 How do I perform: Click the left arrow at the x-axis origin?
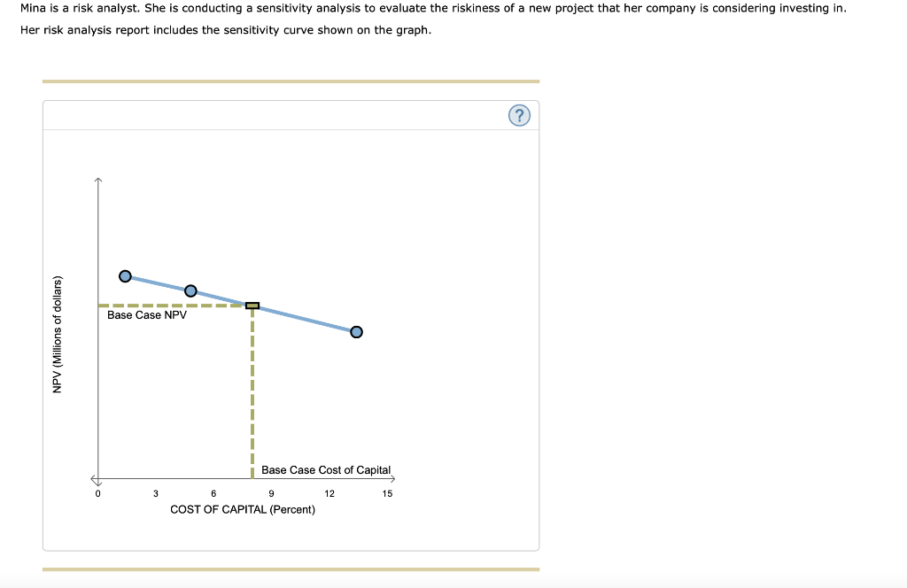tap(92, 478)
